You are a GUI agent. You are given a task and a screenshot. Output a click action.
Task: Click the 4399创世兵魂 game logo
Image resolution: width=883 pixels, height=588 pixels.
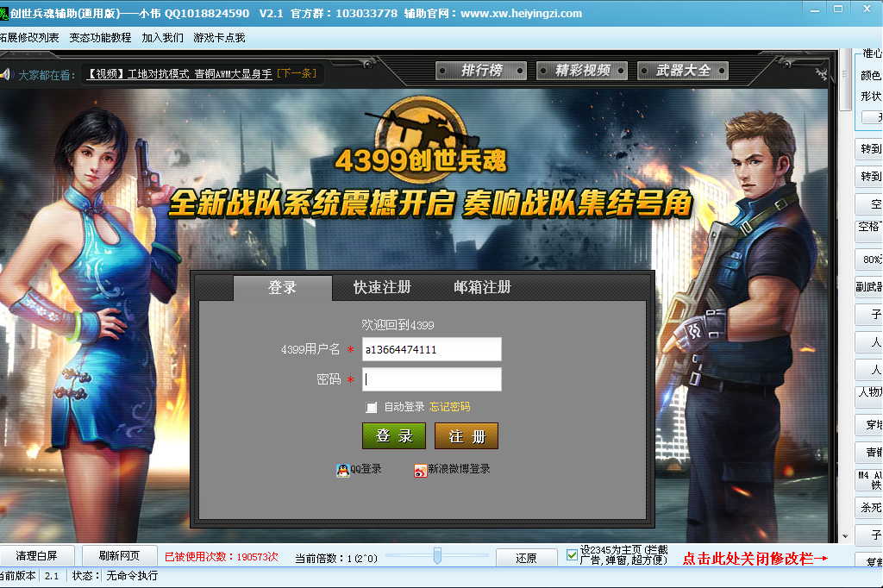(x=421, y=139)
